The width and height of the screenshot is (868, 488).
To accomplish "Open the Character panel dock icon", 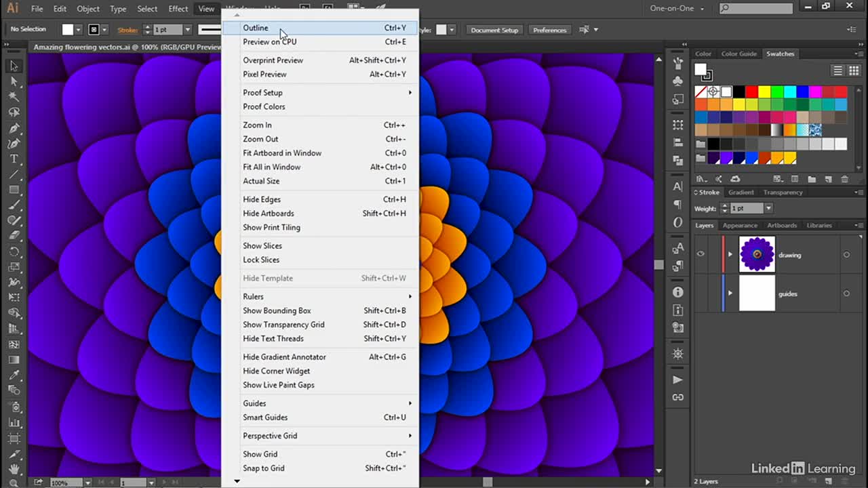I will click(x=677, y=186).
